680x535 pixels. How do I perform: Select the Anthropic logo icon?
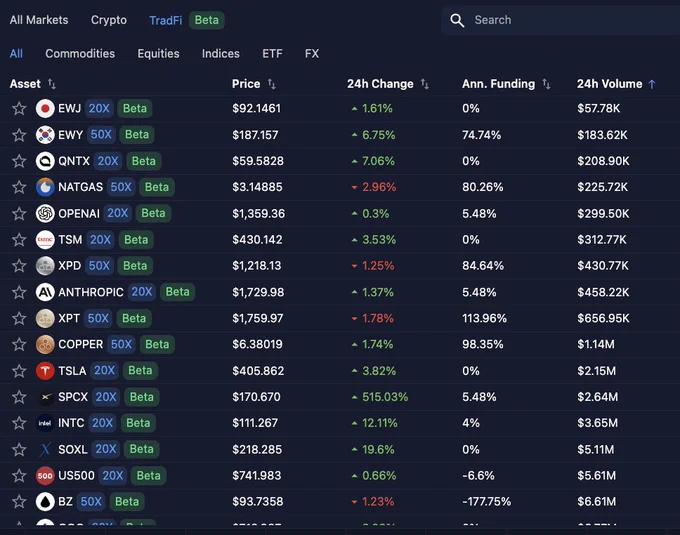[45, 292]
